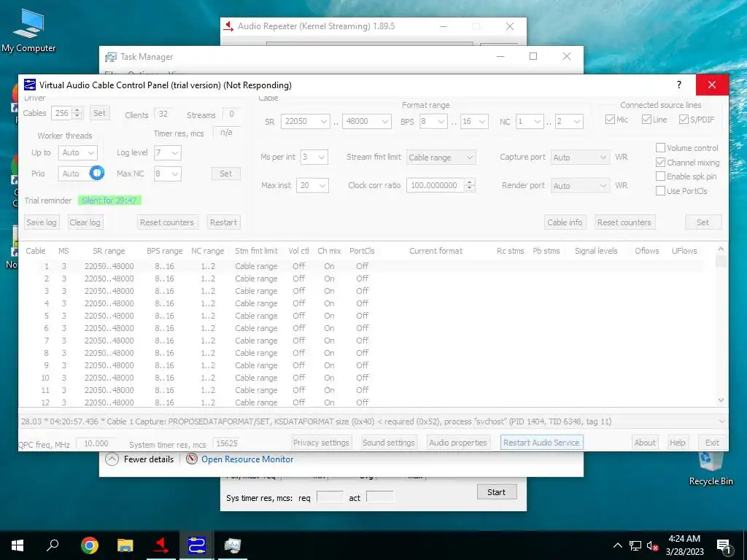
Task: Click the muted speaker tray icon
Action: 653,545
